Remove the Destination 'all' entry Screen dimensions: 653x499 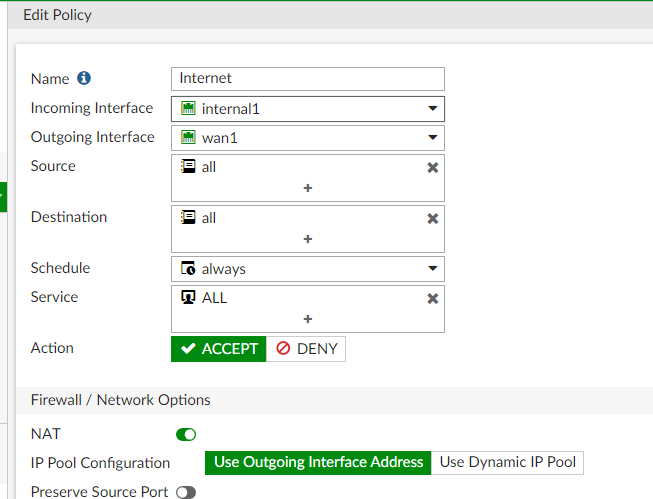coord(433,218)
